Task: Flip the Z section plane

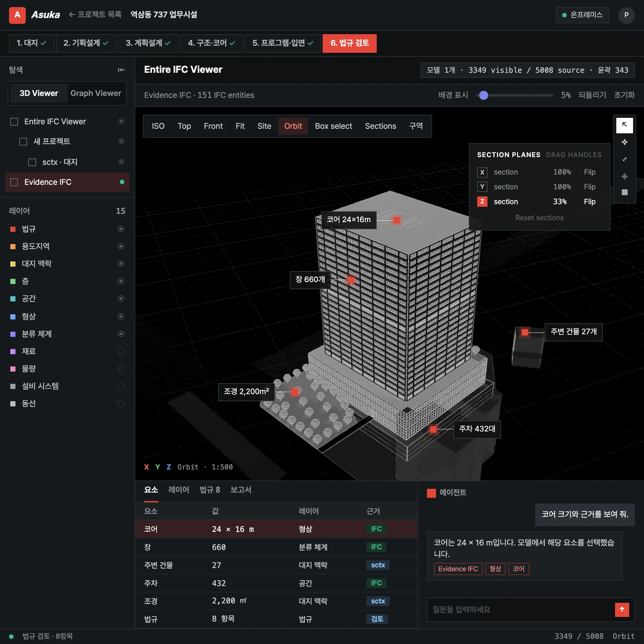Action: click(589, 202)
